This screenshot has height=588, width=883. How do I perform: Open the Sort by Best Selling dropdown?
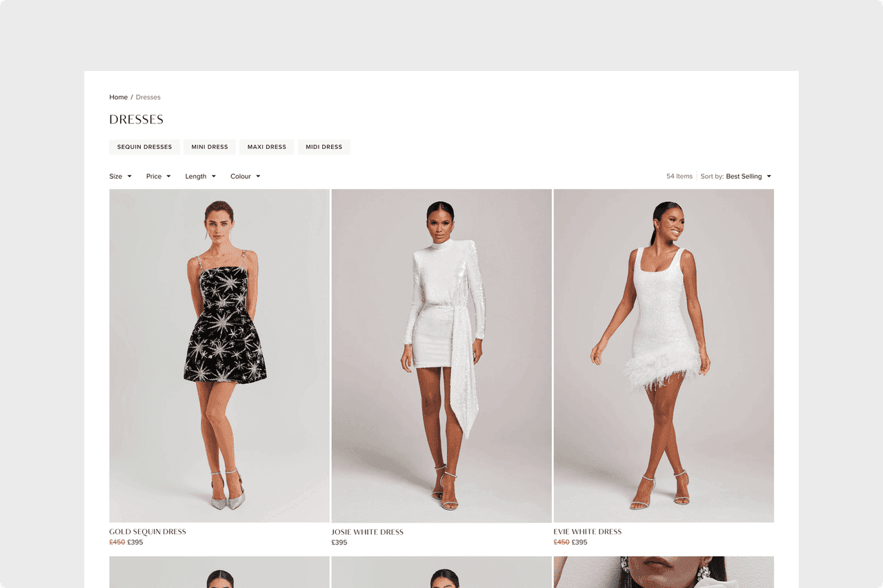[x=736, y=176]
